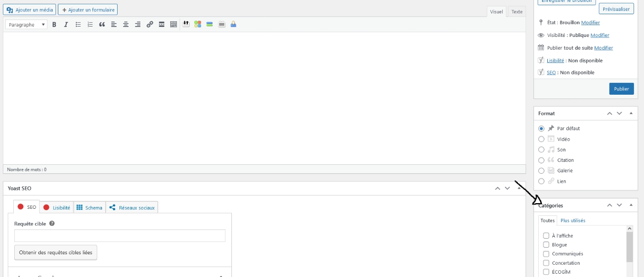Center align the text
The height and width of the screenshot is (277, 644).
[126, 25]
